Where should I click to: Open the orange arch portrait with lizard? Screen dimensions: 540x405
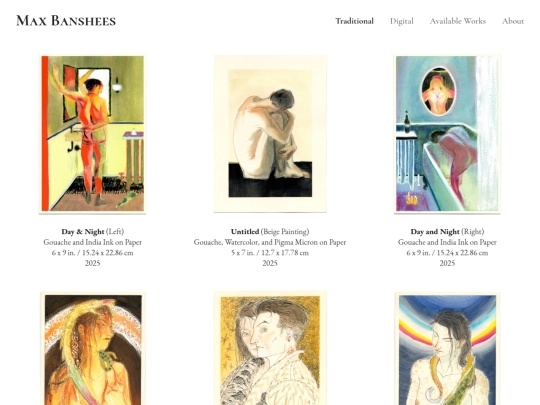(93, 348)
